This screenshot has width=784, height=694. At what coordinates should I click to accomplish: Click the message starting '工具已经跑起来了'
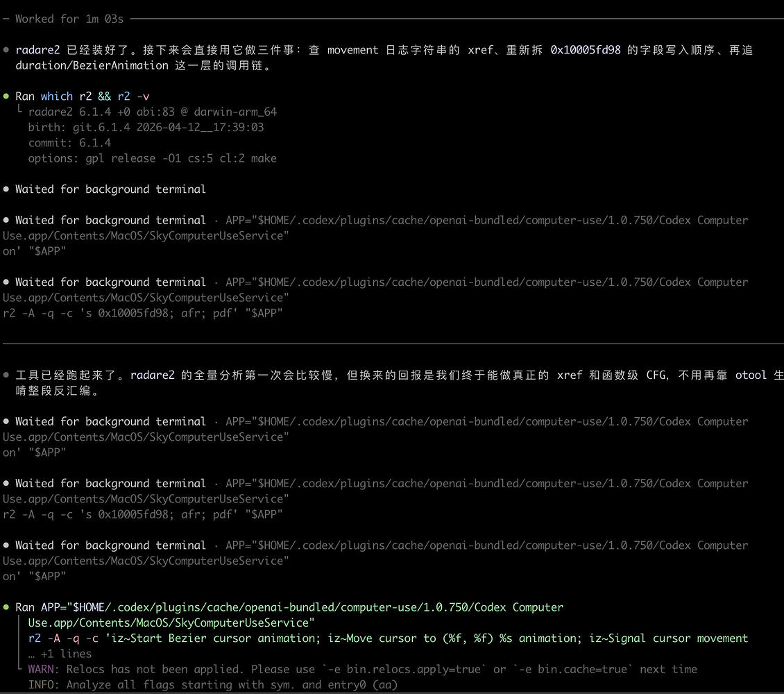[x=399, y=375]
